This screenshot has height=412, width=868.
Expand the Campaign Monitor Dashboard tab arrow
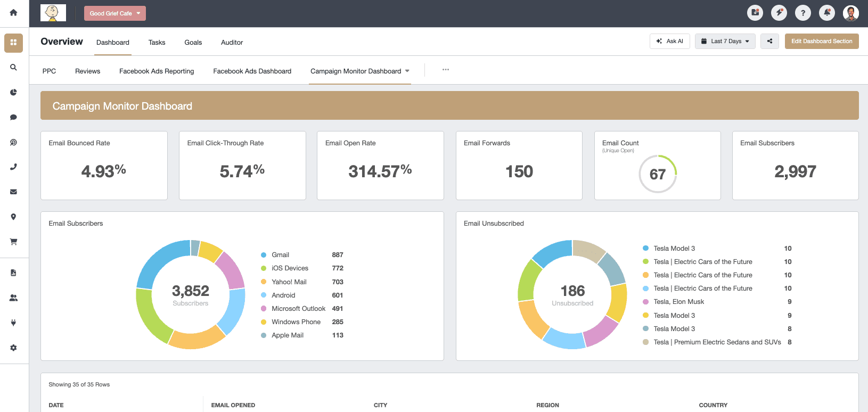pyautogui.click(x=407, y=71)
